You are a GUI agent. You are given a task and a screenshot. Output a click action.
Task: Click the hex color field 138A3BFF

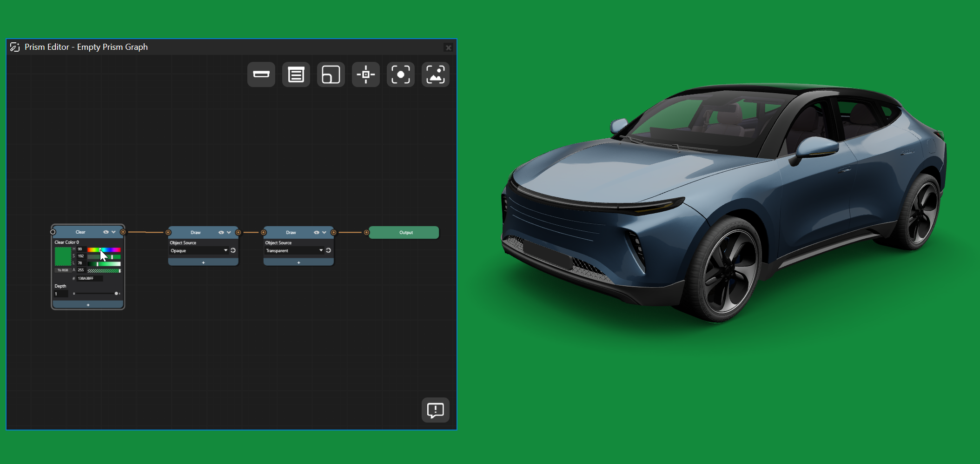click(x=90, y=278)
